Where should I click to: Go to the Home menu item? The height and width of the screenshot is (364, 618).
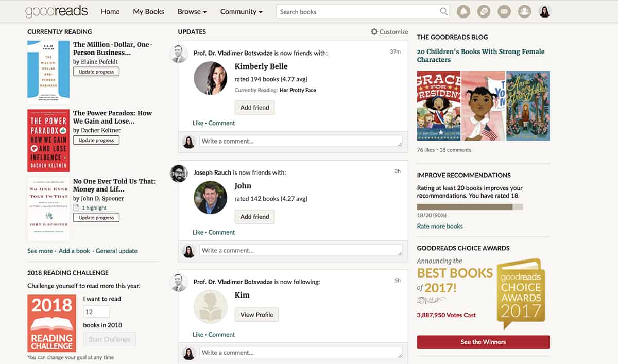point(110,11)
